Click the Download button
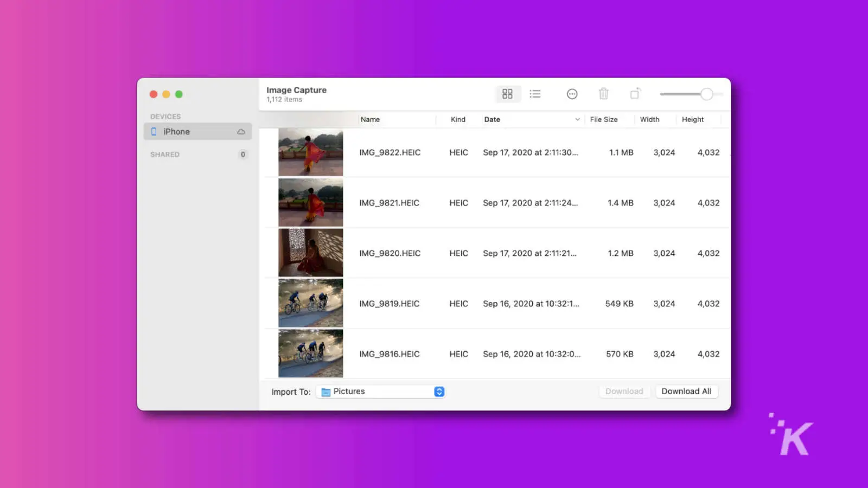868x488 pixels. click(x=624, y=391)
